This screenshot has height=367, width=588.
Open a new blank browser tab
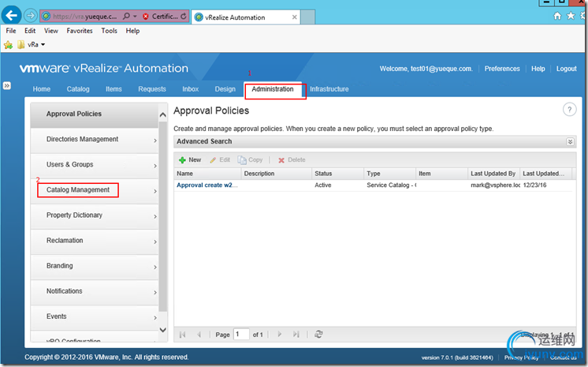pos(308,17)
